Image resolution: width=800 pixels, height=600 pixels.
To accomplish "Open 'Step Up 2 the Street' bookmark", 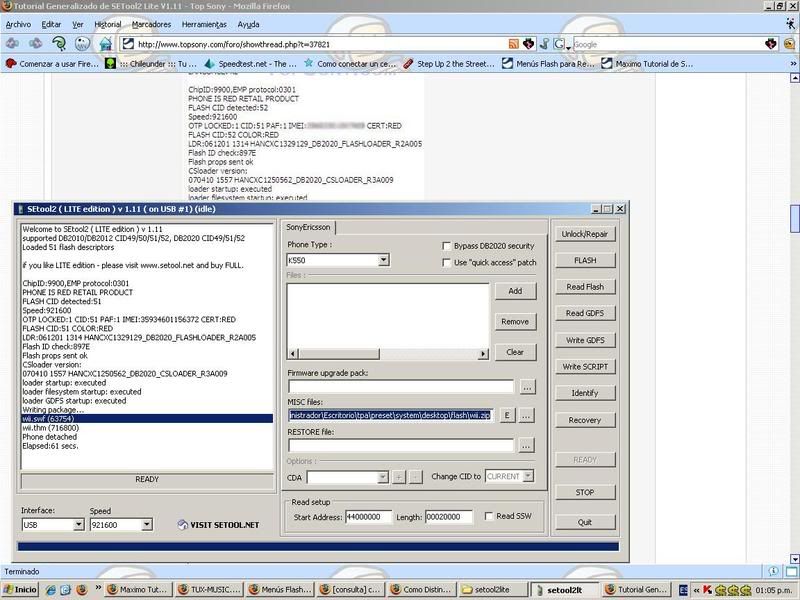I will 448,64.
